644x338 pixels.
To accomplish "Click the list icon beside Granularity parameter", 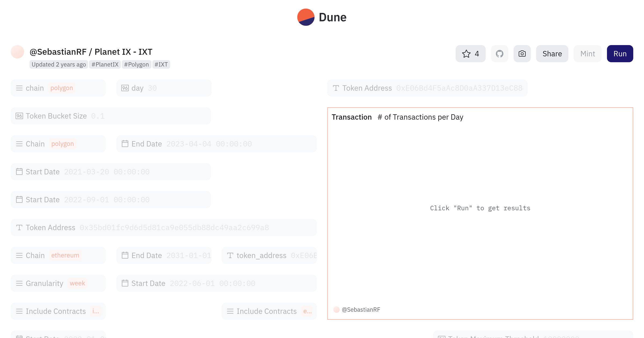I will click(19, 283).
